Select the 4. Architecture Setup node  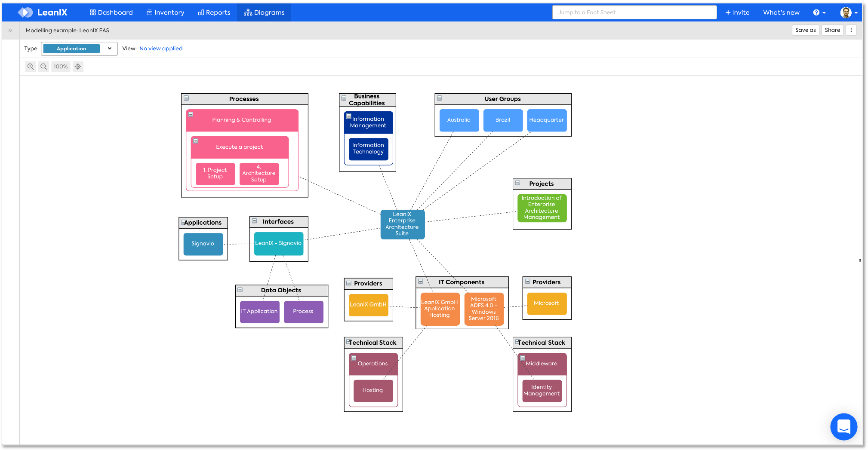259,174
